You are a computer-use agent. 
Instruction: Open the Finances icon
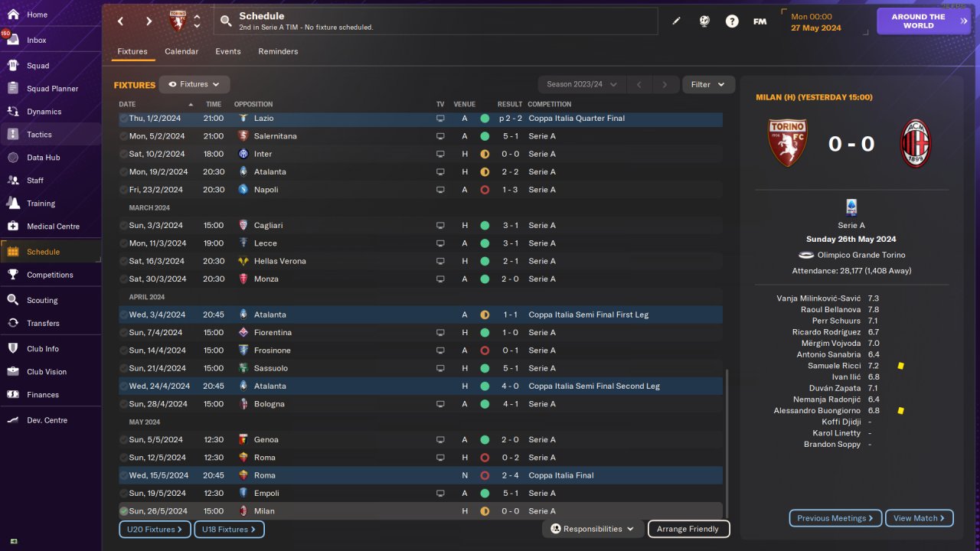[13, 395]
